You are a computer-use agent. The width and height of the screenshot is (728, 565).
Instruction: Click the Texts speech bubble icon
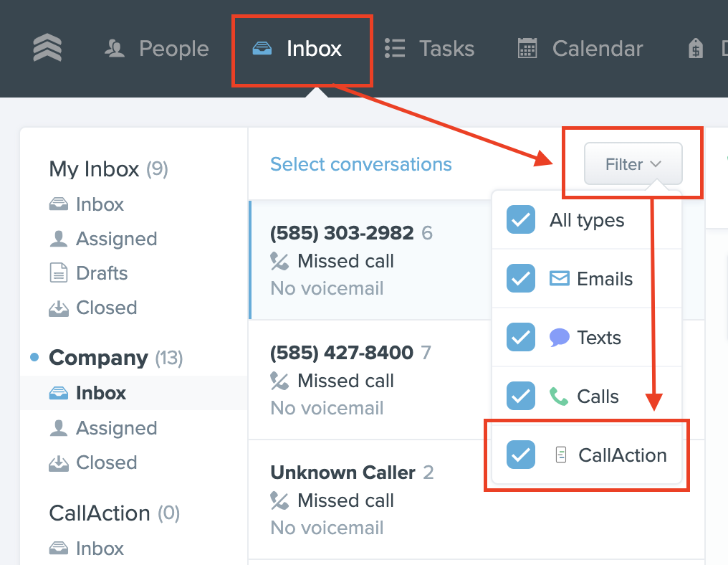click(559, 337)
